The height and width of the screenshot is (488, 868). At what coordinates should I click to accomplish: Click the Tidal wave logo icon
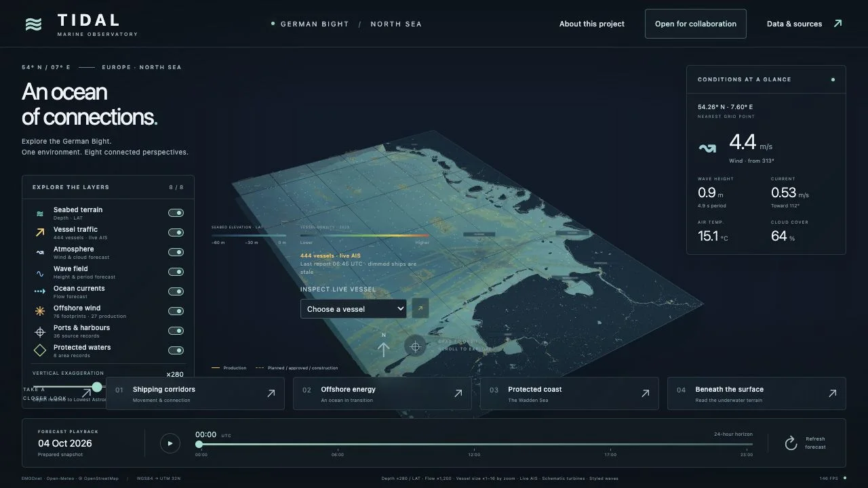(33, 24)
